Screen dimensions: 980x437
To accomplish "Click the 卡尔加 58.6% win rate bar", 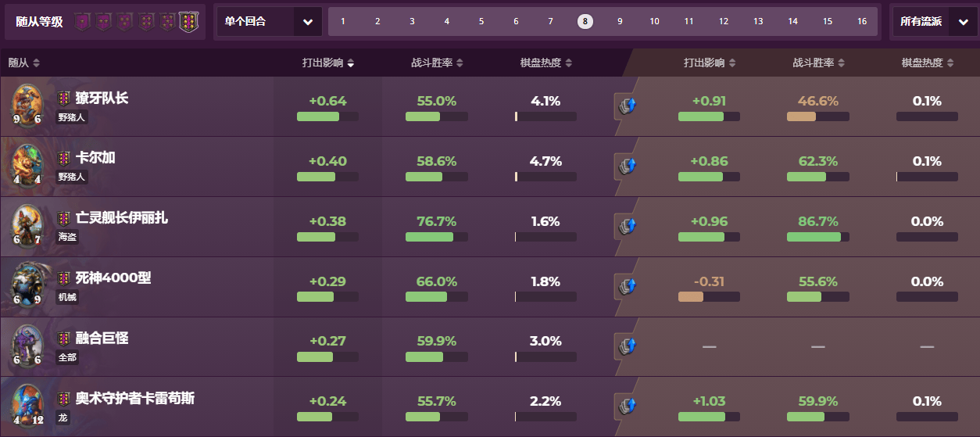I will tap(436, 177).
